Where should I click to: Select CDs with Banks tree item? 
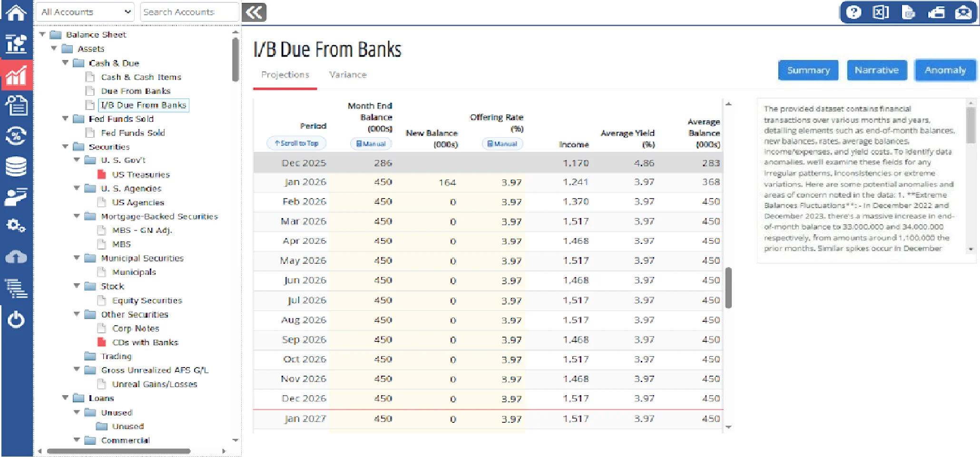tap(145, 342)
